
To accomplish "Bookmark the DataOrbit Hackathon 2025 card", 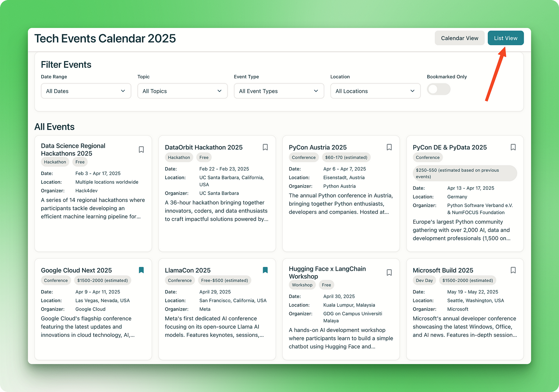I will [x=265, y=147].
